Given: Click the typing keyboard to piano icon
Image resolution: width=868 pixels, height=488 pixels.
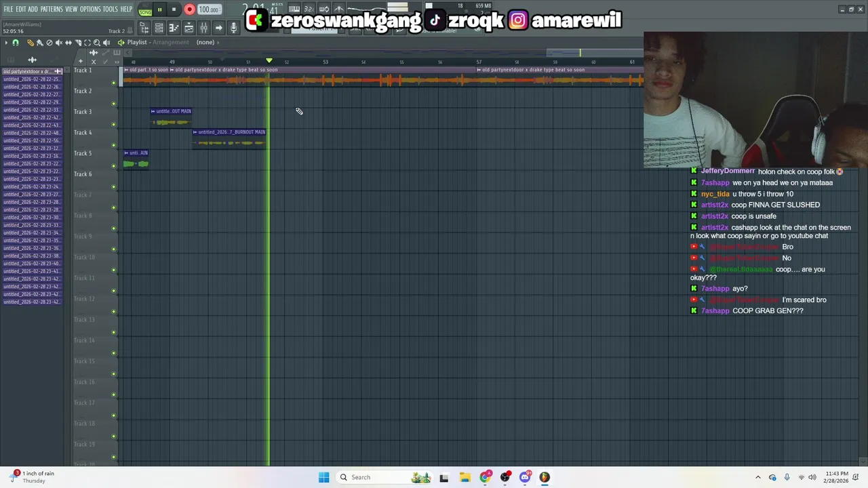Looking at the screenshot, I should tap(294, 9).
